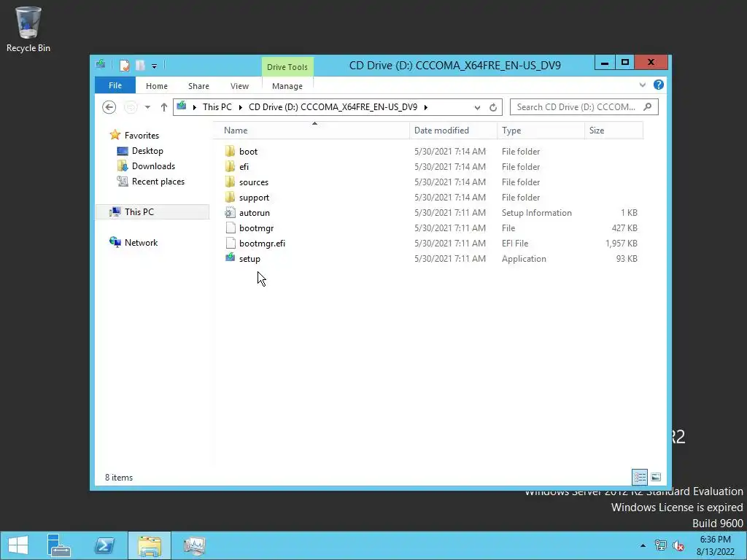The height and width of the screenshot is (560, 747).
Task: Sort by Date modified column header
Action: [452, 131]
